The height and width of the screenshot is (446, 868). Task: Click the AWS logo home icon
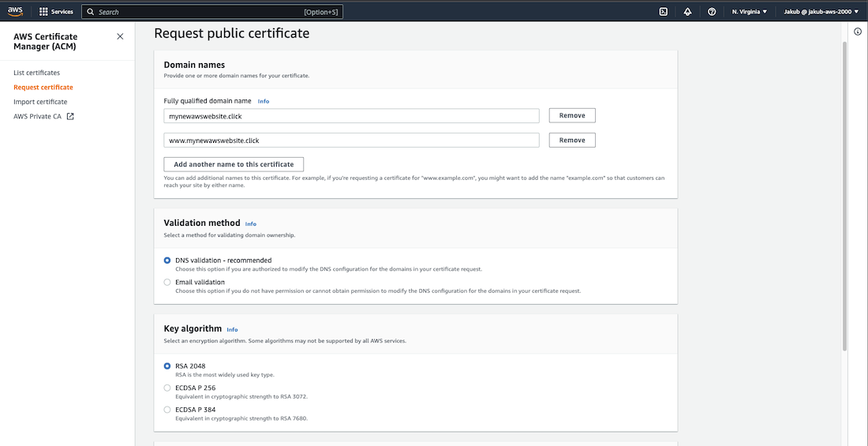16,11
